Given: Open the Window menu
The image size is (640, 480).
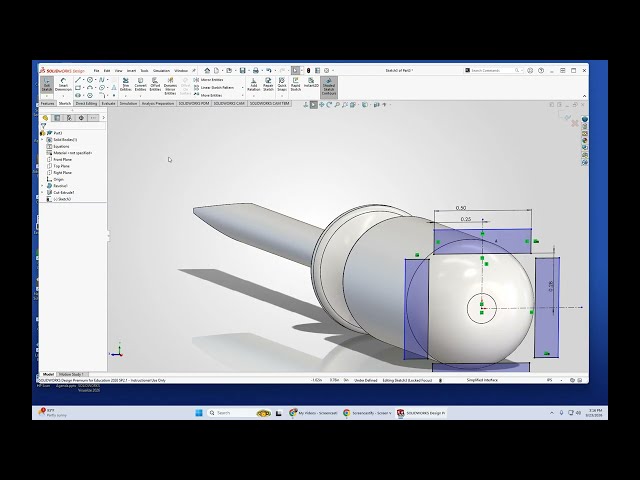Looking at the screenshot, I should point(181,71).
